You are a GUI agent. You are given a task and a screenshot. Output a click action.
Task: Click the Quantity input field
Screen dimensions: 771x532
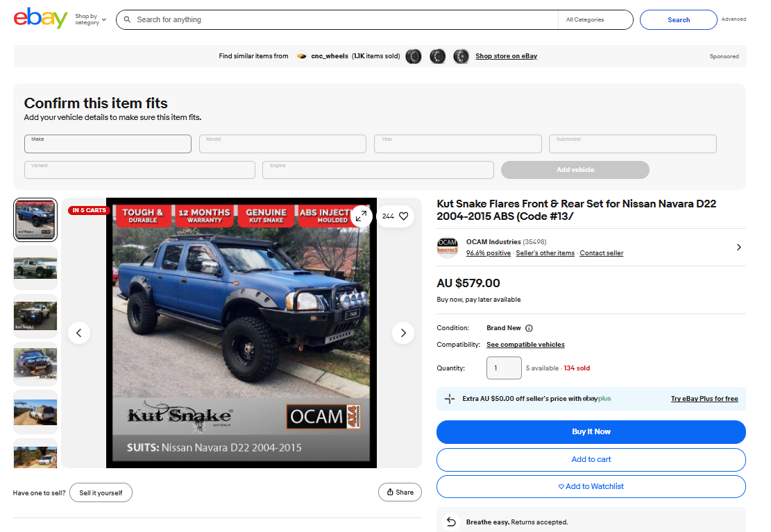504,368
